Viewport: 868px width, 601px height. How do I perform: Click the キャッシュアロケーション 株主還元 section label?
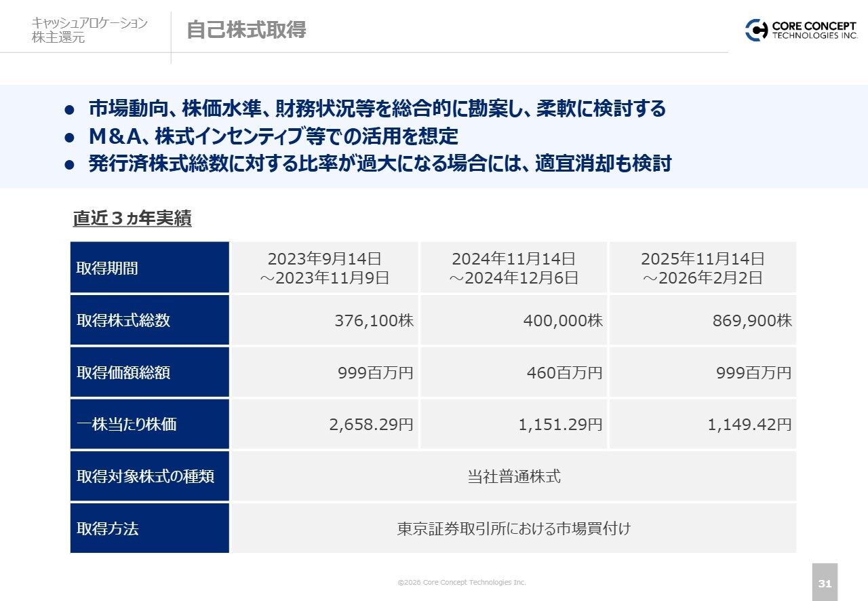tap(90, 31)
